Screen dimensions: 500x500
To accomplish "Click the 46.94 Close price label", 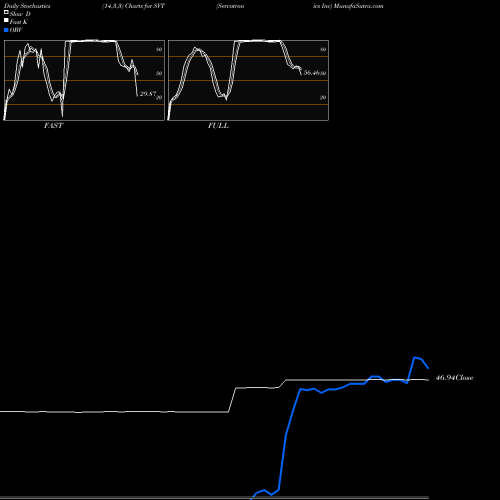I will 454,378.
